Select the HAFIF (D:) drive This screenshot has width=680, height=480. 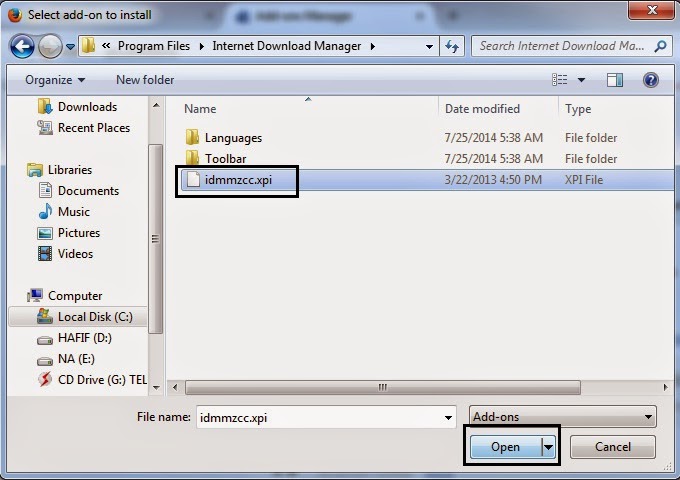pos(85,338)
